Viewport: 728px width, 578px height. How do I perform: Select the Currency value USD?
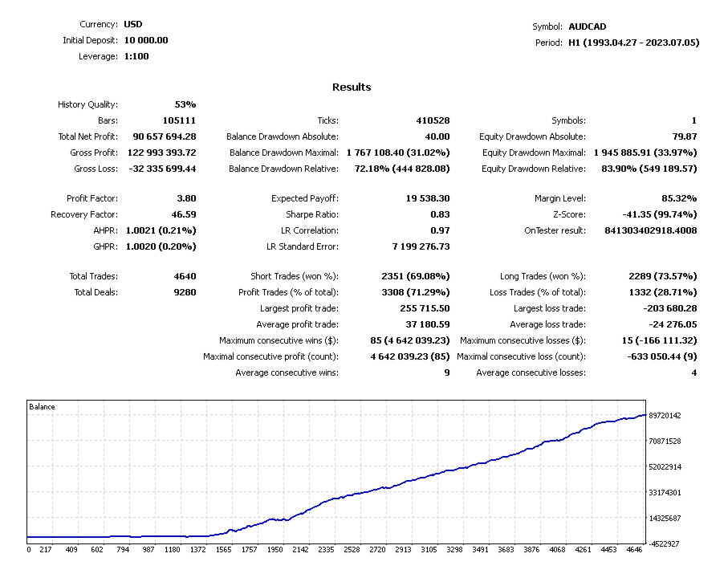pyautogui.click(x=133, y=24)
